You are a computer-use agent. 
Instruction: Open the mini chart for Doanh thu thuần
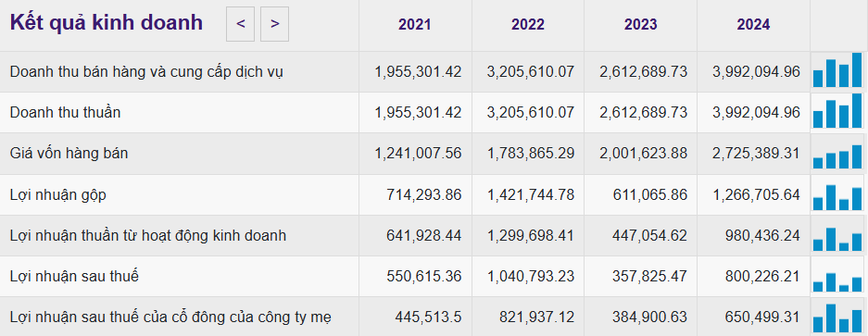point(837,111)
